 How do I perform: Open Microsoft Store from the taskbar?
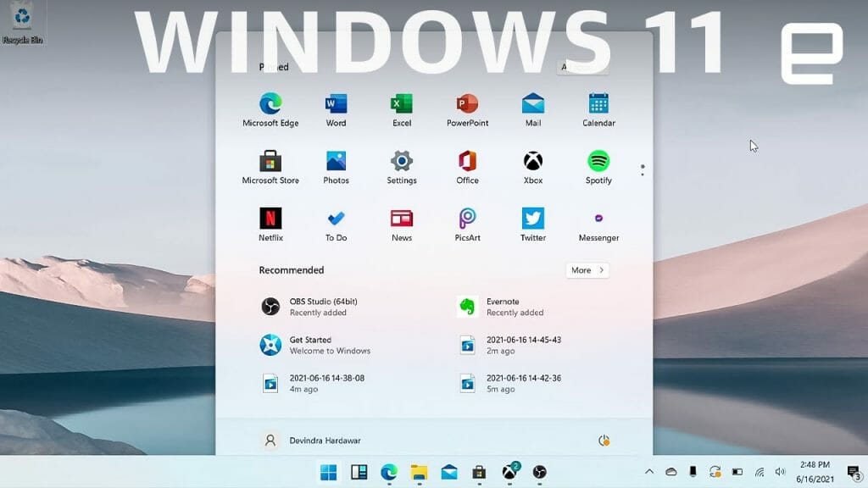[x=479, y=472]
